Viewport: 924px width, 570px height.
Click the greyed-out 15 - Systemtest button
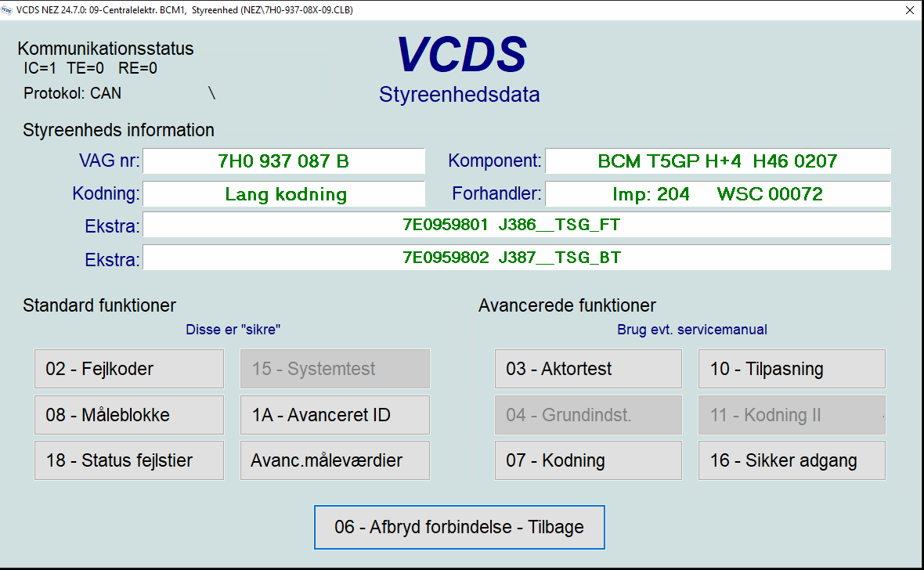(x=334, y=369)
